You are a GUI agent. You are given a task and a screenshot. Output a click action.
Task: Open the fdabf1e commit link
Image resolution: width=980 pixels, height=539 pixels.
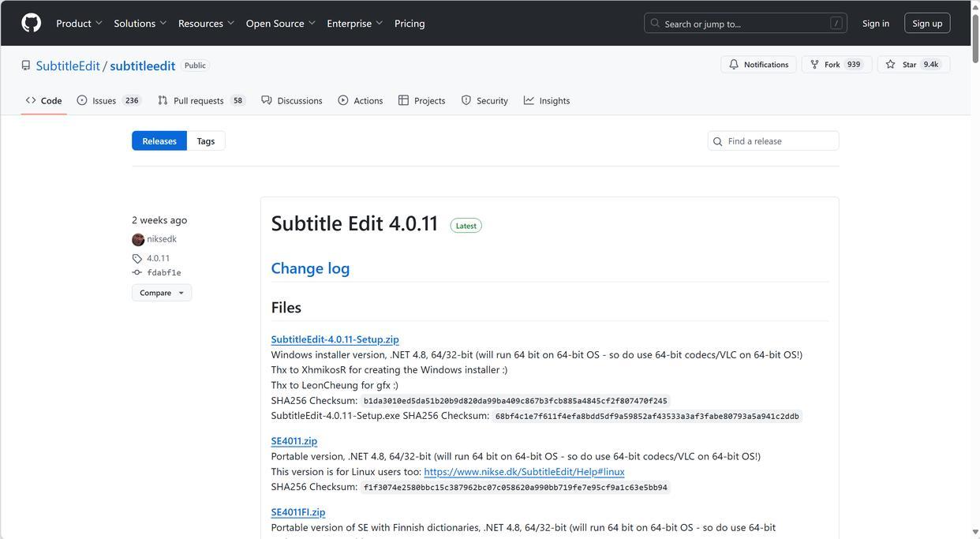pyautogui.click(x=163, y=273)
